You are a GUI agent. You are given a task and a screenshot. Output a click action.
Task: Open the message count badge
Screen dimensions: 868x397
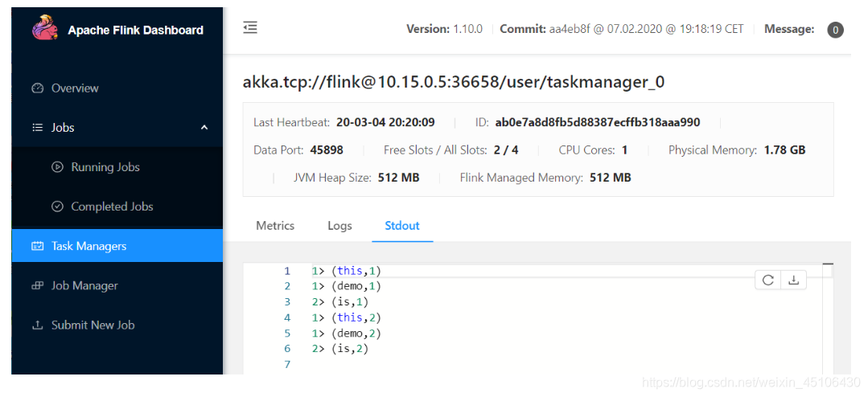[835, 30]
